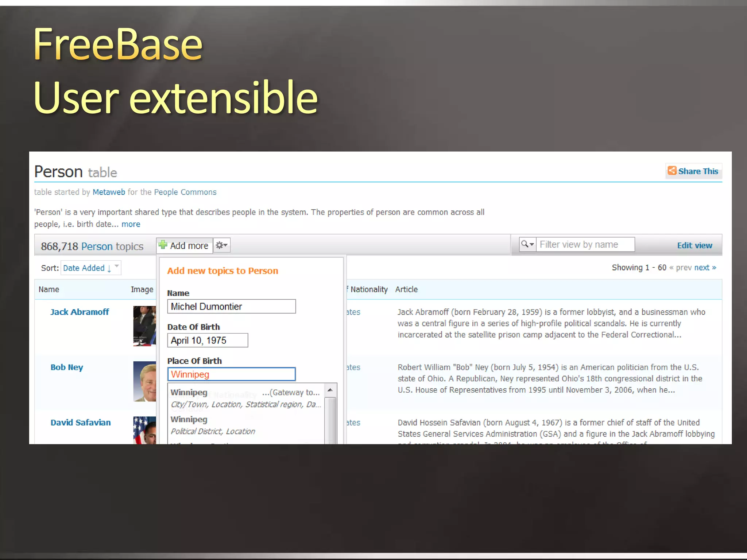This screenshot has height=560, width=747.
Task: Click the Person table title
Action: tap(76, 172)
